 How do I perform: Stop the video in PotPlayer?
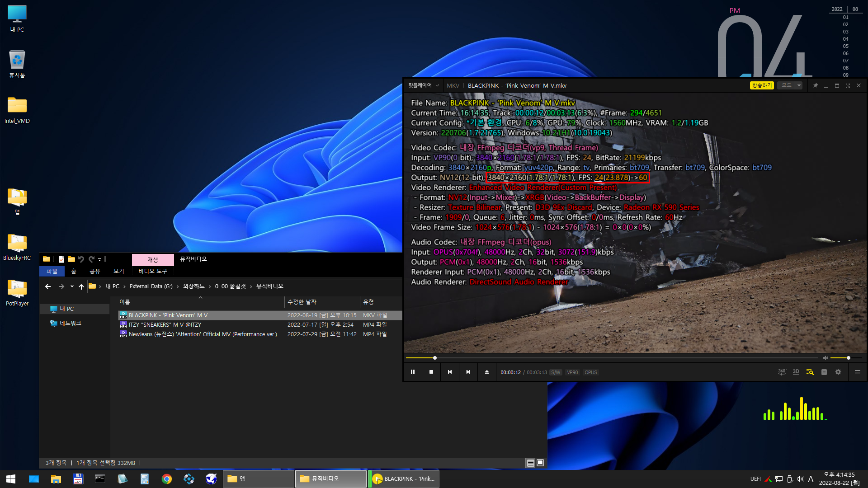(x=431, y=372)
